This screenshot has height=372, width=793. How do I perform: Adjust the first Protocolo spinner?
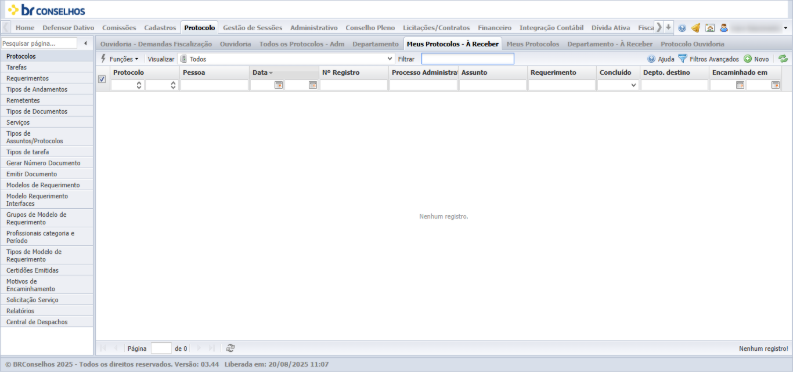(139, 85)
